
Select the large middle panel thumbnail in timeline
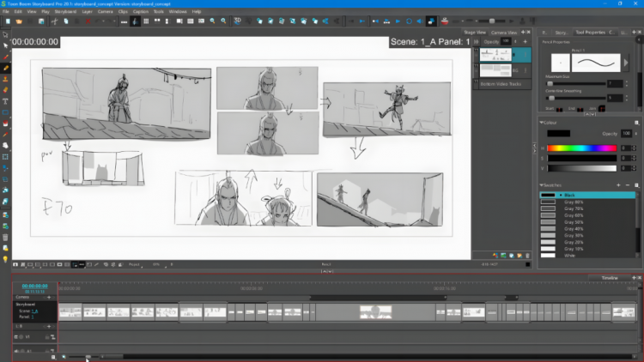point(376,312)
